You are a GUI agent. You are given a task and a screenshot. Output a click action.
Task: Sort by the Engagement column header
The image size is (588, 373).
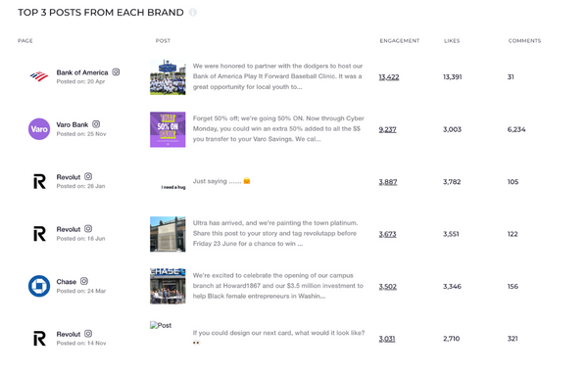tap(400, 41)
